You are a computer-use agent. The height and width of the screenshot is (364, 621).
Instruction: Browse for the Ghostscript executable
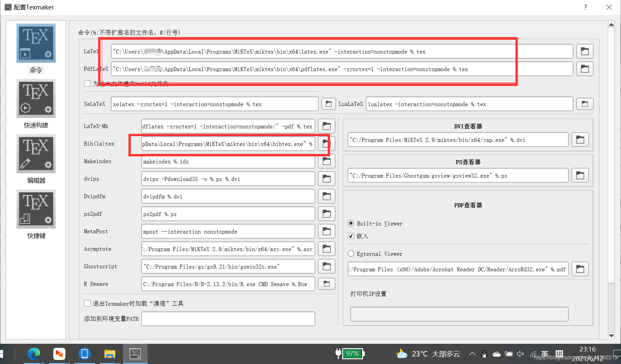point(326,266)
